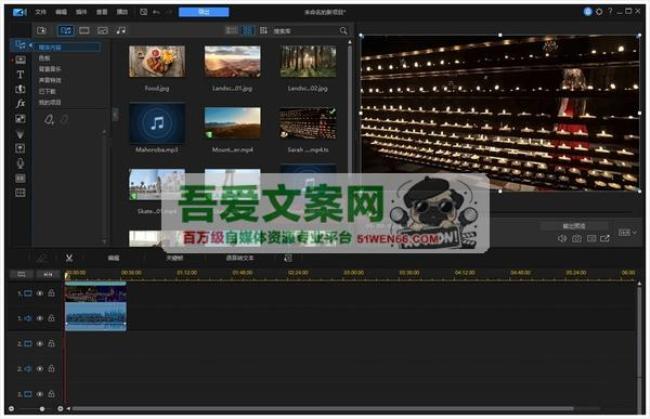
Task: Open preferences via the gear icon
Action: [x=599, y=12]
